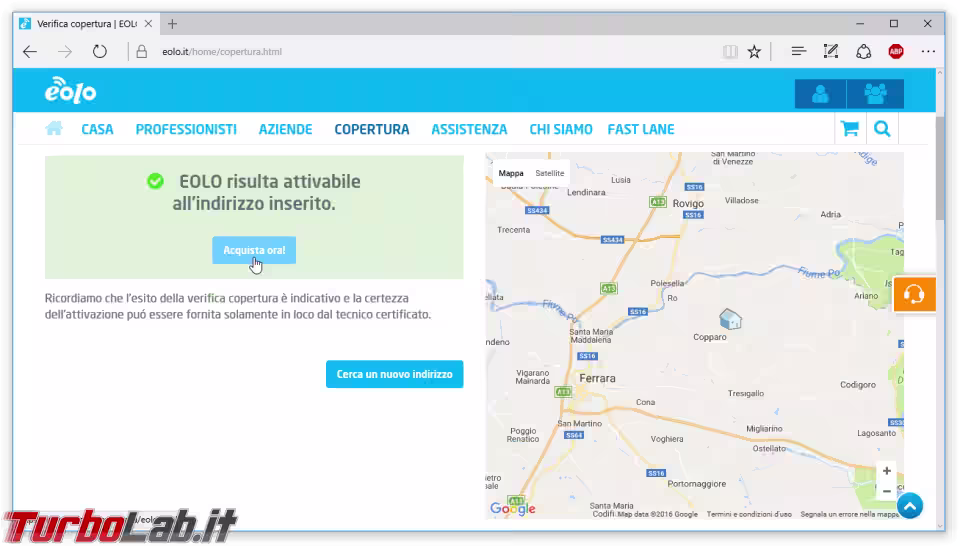Add page to favorites with star icon

[754, 52]
